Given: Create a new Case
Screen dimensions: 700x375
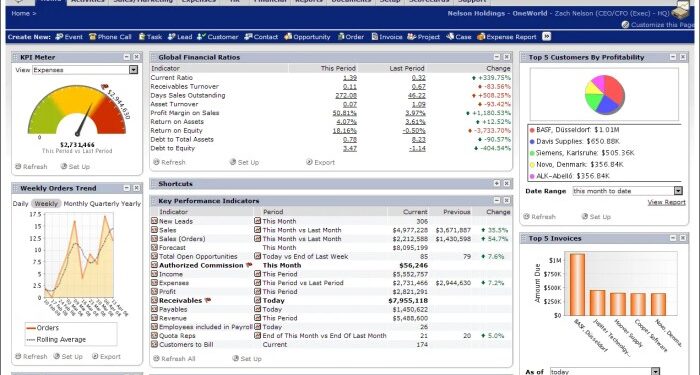Looking at the screenshot, I should (x=459, y=37).
